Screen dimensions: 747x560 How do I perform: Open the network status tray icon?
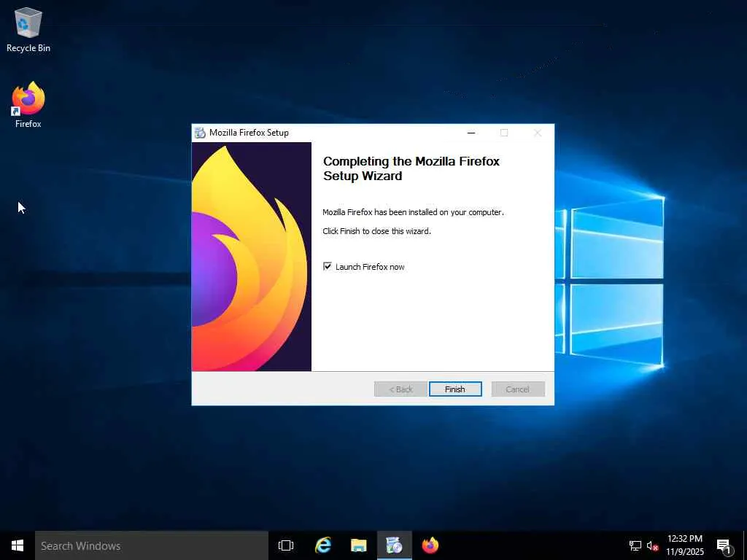[x=635, y=545]
